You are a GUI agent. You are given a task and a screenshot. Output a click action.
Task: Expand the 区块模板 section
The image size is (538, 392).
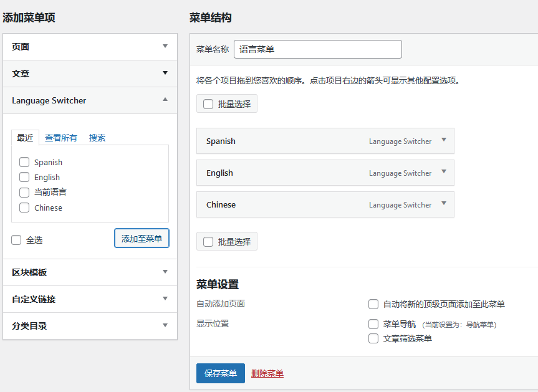[165, 272]
